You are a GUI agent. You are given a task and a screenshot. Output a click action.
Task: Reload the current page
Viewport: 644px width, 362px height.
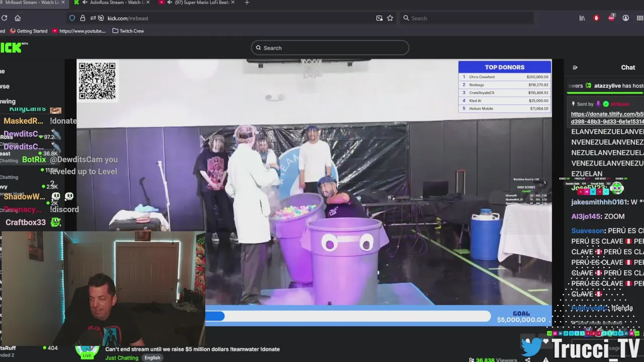(4, 18)
